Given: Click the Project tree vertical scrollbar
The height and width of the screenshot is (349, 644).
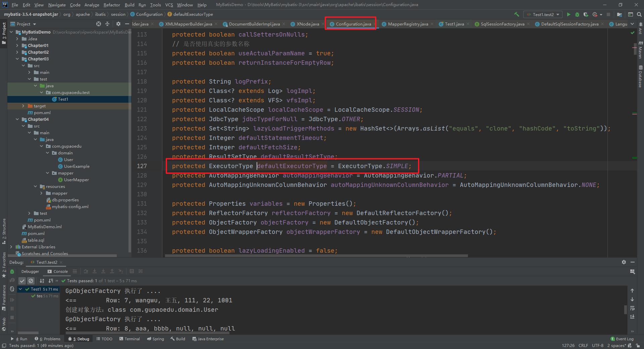Looking at the screenshot, I should [x=130, y=141].
